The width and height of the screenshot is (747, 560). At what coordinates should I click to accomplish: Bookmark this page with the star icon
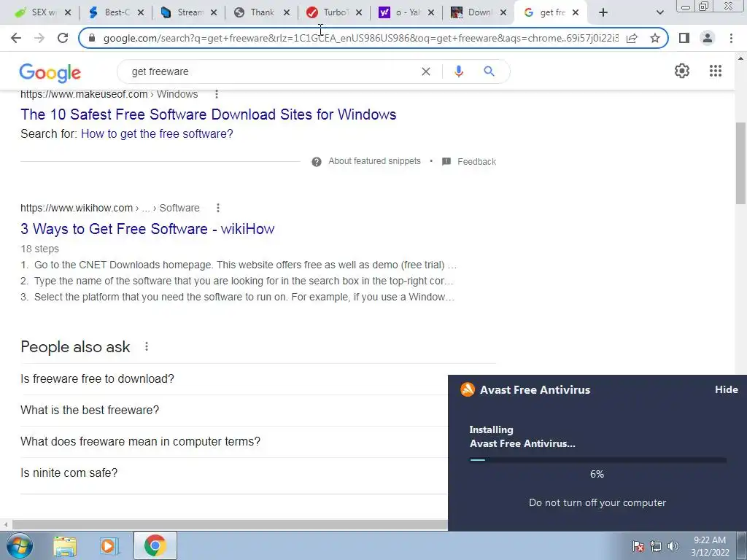click(655, 38)
